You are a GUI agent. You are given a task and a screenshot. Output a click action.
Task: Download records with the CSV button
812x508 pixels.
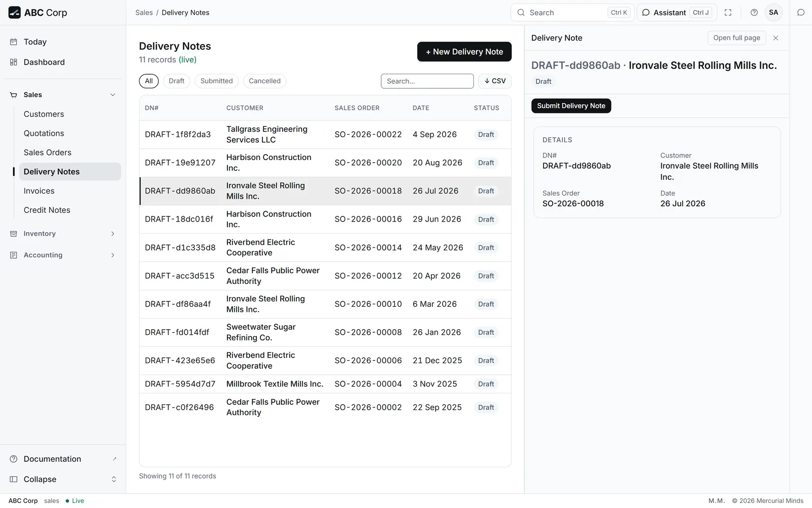click(495, 81)
